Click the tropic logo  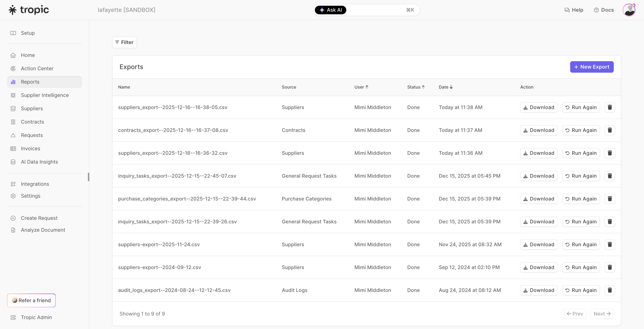pos(29,10)
